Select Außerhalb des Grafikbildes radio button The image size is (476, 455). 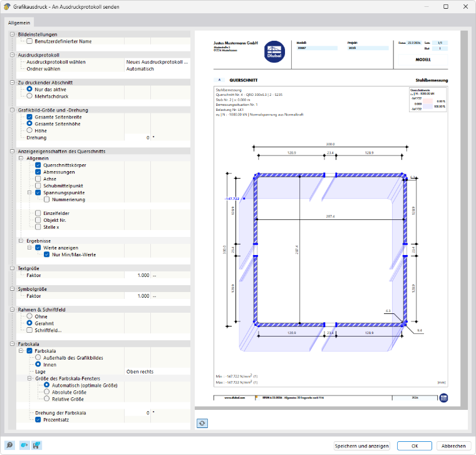[x=38, y=357]
